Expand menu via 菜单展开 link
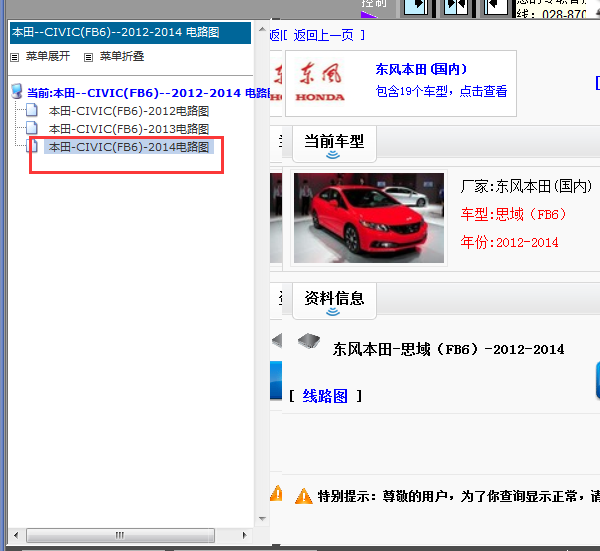This screenshot has width=600, height=551. (x=48, y=57)
